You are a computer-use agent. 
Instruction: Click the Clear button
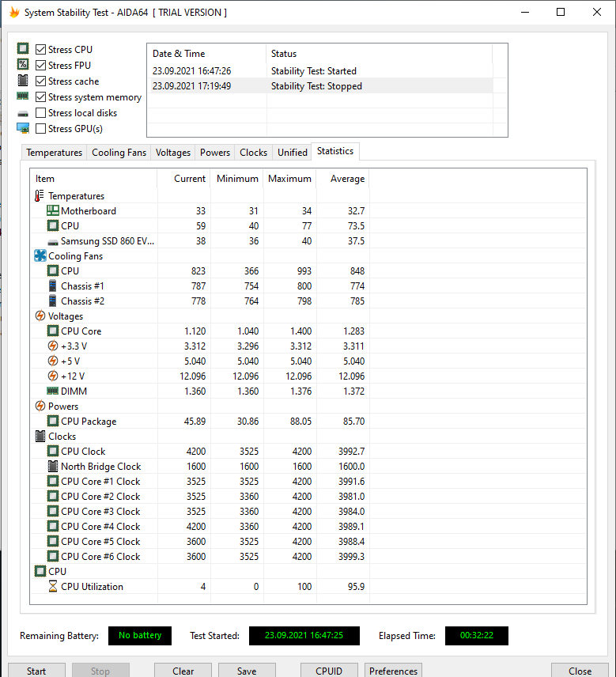(183, 671)
